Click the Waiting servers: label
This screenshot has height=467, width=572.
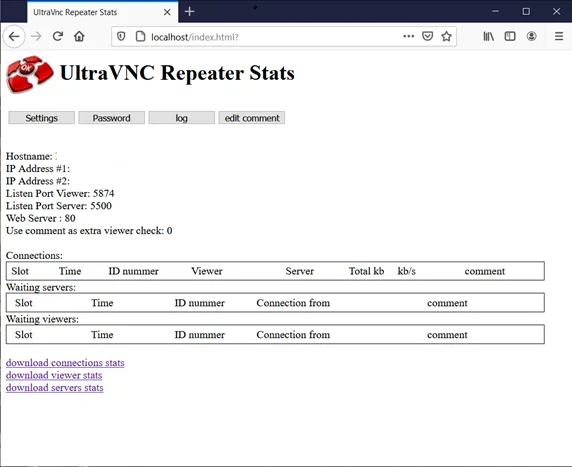coord(41,287)
